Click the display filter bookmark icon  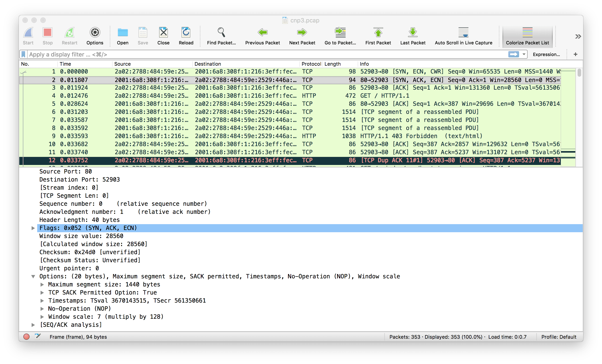click(24, 54)
